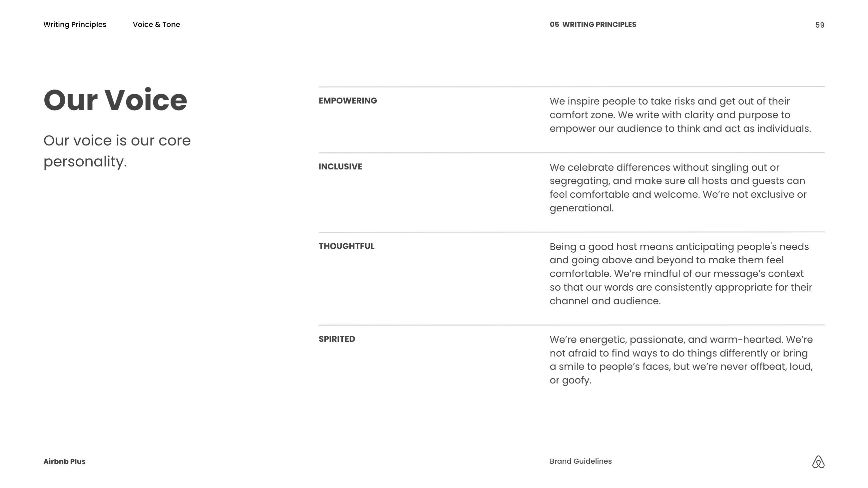Click the paragraph about being a good host

pos(681,274)
